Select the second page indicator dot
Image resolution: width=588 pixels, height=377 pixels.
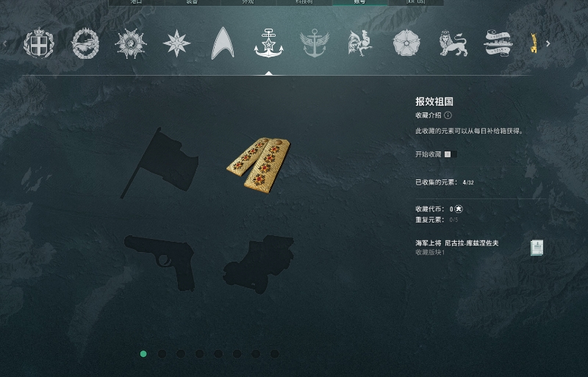[x=162, y=353]
